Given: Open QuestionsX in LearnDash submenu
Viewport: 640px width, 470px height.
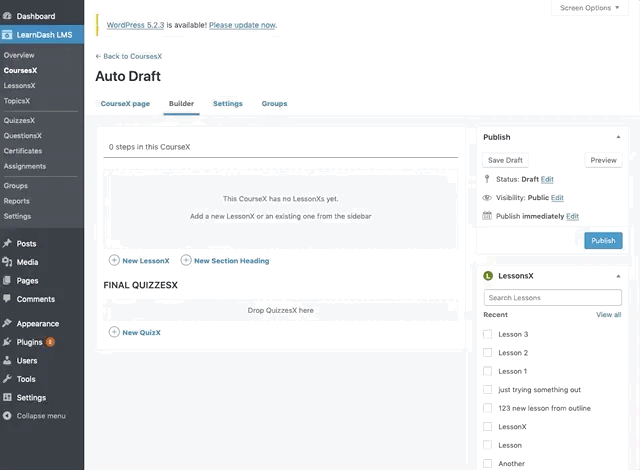Looking at the screenshot, I should coord(22,135).
